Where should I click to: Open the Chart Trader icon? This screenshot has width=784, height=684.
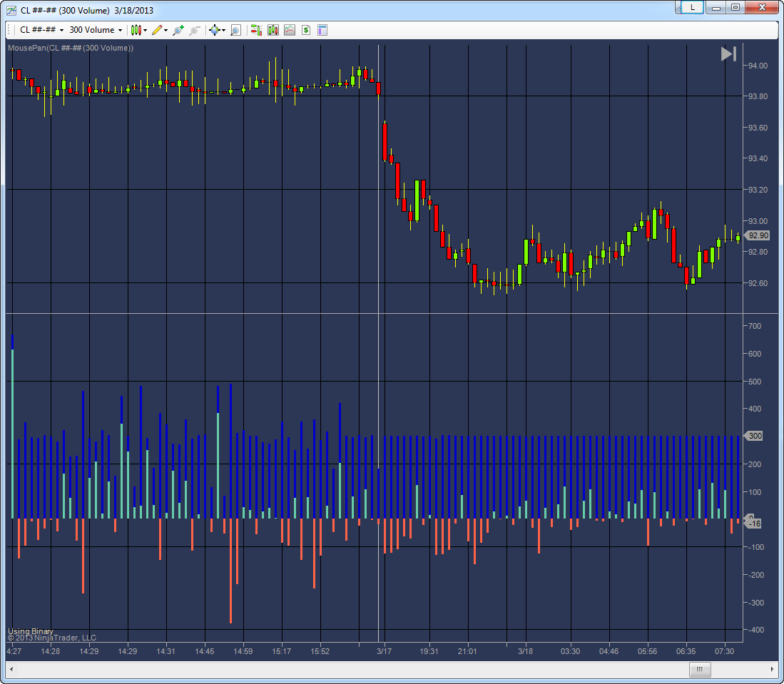[257, 30]
